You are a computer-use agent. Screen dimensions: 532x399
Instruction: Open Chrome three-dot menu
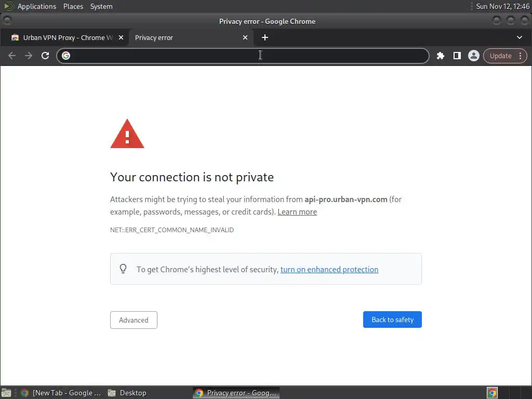[521, 56]
